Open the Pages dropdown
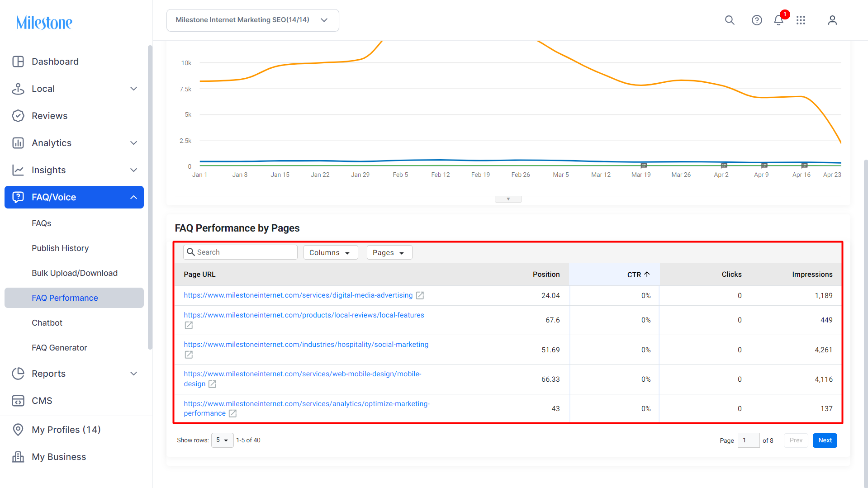The width and height of the screenshot is (868, 488). tap(389, 252)
